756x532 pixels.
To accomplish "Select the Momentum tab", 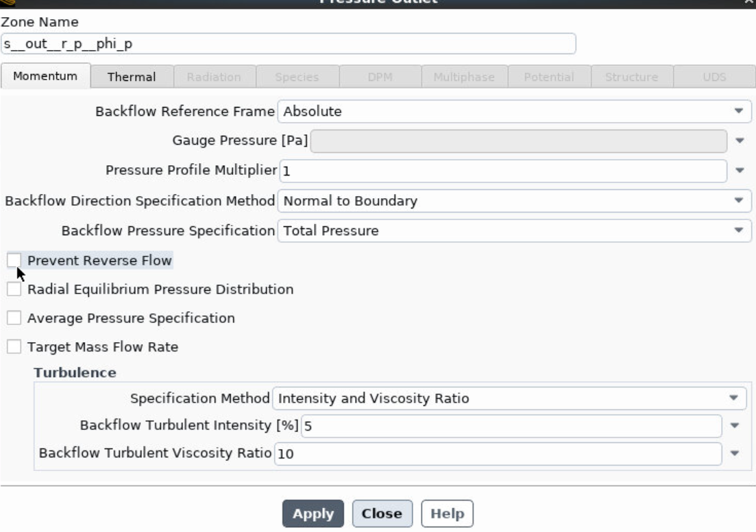I will [45, 76].
